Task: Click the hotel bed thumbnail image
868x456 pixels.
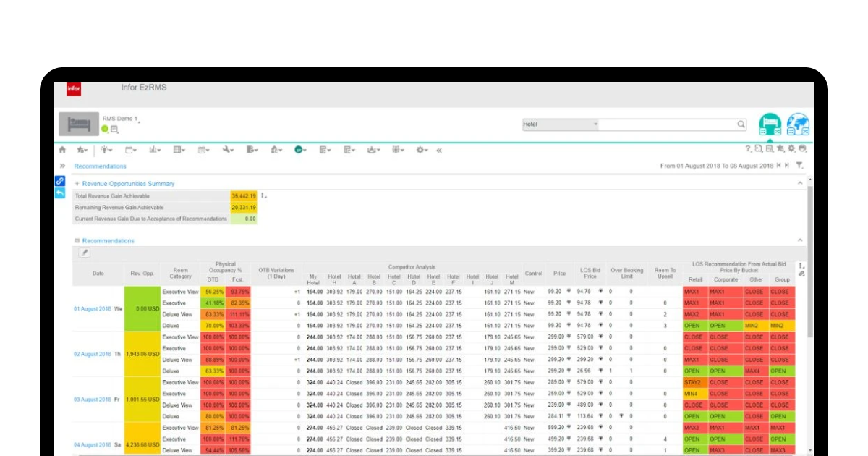Action: click(x=78, y=124)
